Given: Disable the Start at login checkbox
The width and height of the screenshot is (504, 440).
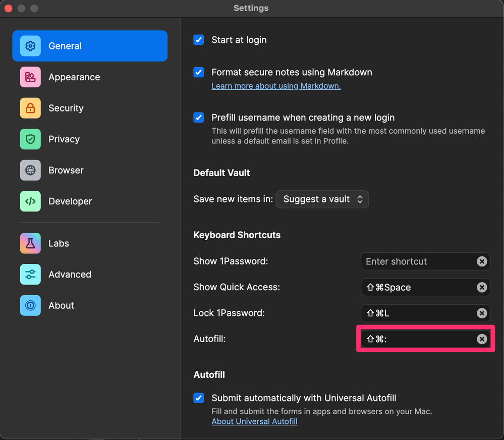Looking at the screenshot, I should (199, 40).
